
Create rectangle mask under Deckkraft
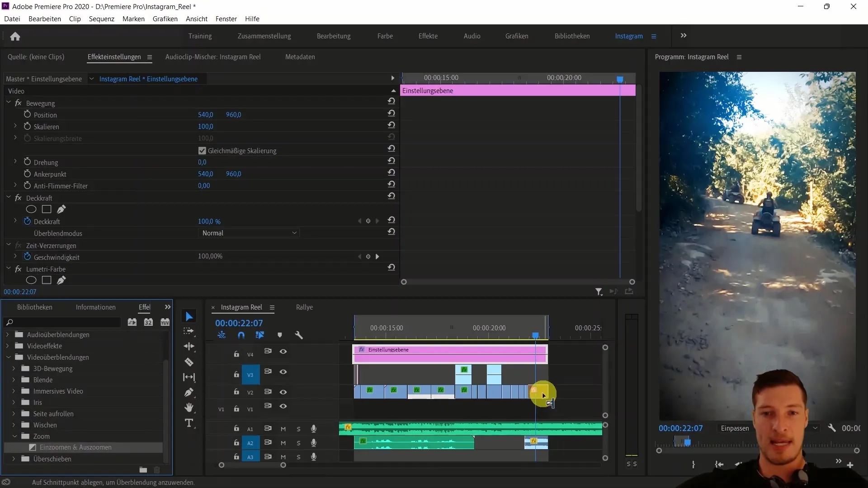point(47,209)
